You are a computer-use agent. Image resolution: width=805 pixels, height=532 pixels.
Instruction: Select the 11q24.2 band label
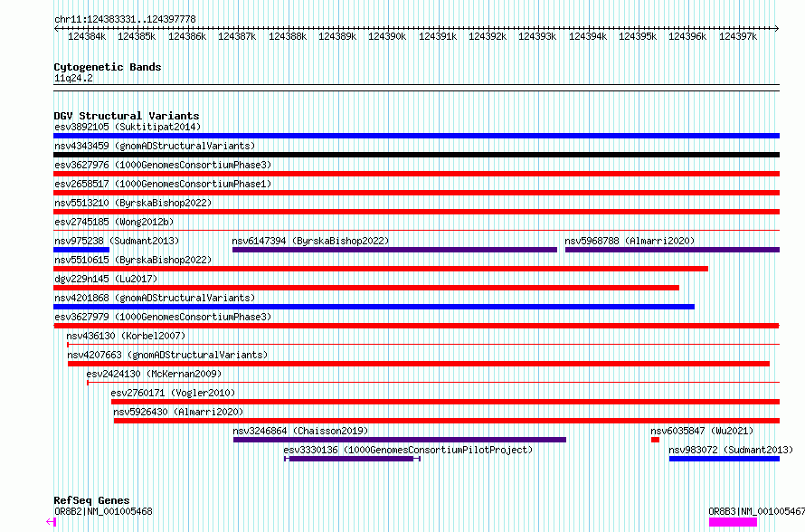click(73, 78)
